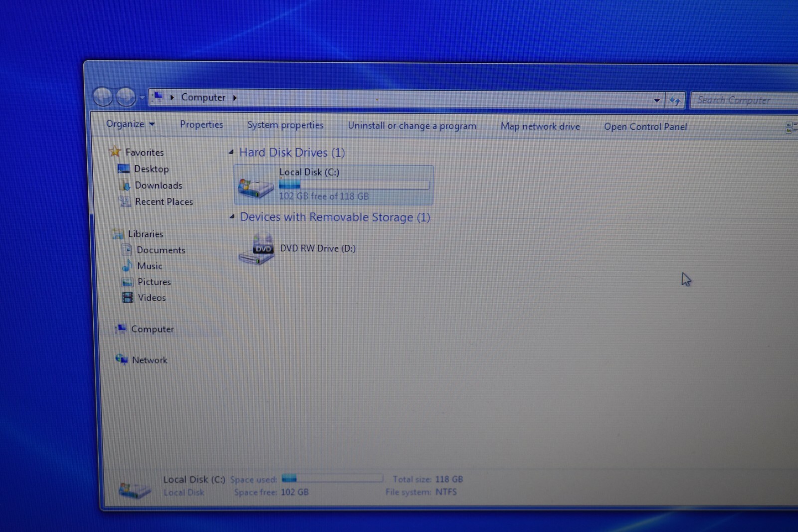Open recent pages dropdown beside navigation buttons
The height and width of the screenshot is (532, 798).
point(142,97)
